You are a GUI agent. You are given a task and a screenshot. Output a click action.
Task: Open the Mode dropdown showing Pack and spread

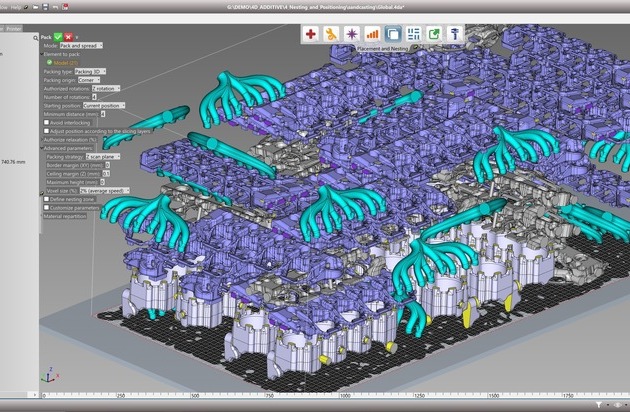coord(80,46)
